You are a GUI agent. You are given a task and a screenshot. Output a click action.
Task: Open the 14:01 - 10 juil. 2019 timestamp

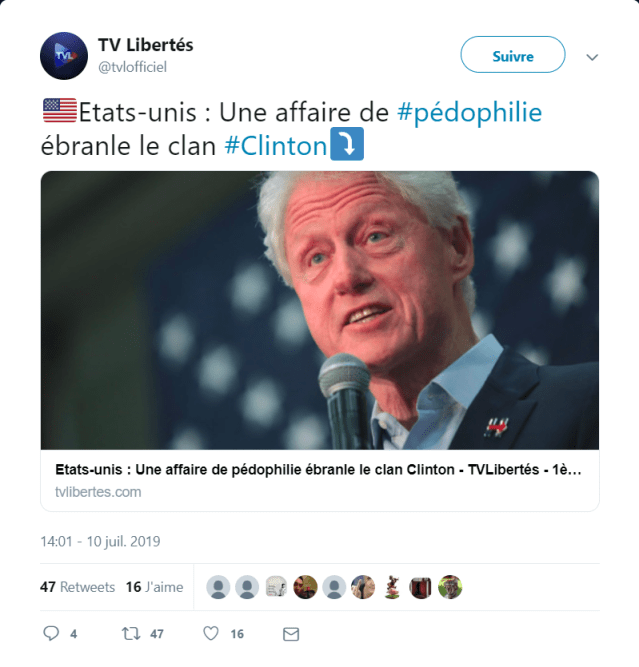100,542
